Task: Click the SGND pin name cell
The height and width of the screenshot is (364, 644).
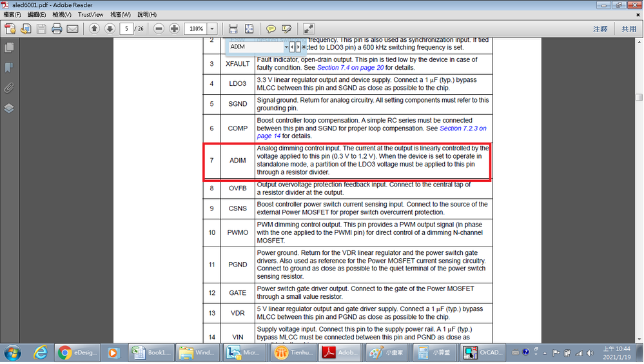Action: pos(237,104)
